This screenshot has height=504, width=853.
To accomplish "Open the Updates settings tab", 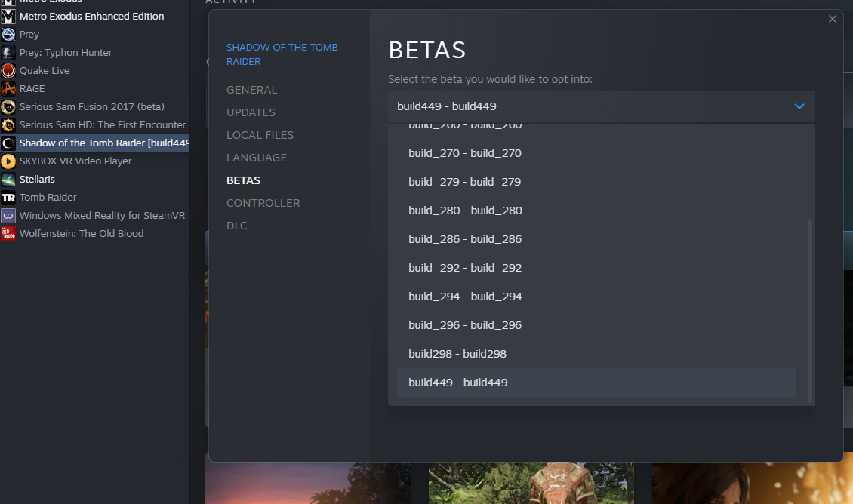I will [251, 112].
